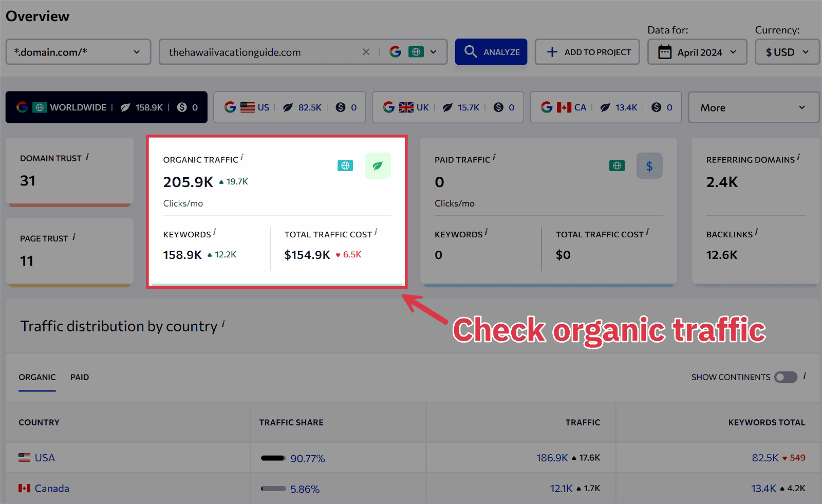Image resolution: width=822 pixels, height=504 pixels.
Task: Select the US region tab
Action: pyautogui.click(x=289, y=107)
